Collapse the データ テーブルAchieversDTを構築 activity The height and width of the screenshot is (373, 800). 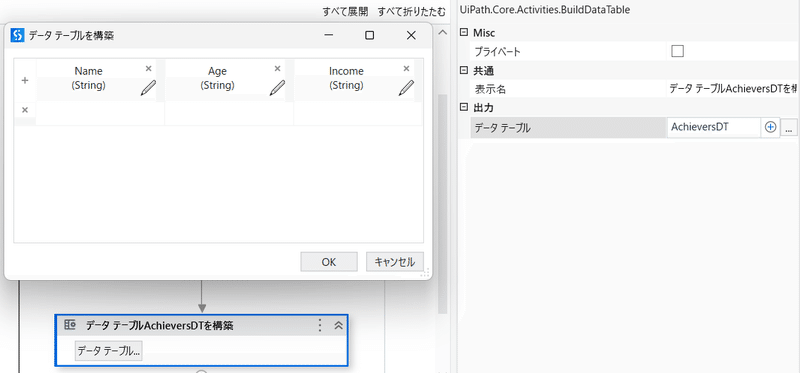tap(338, 325)
